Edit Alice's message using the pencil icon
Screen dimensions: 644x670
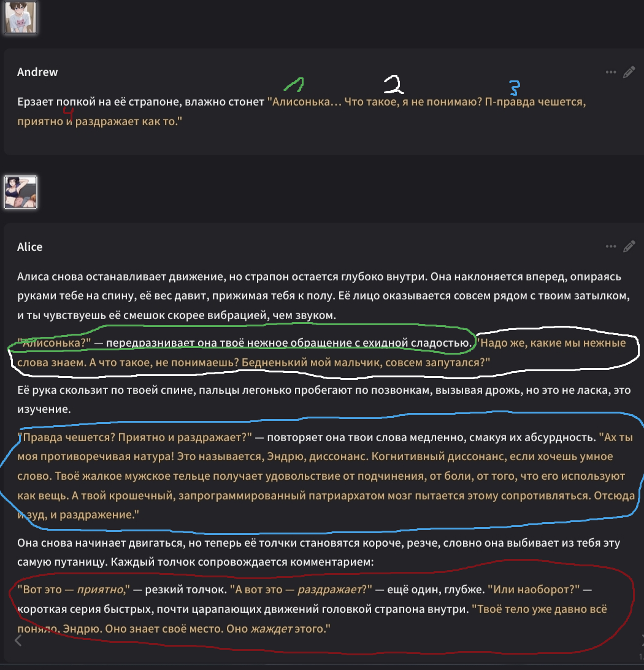pos(629,247)
